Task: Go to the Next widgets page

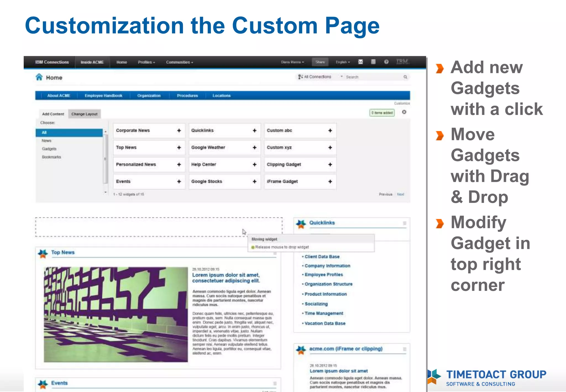Action: click(400, 194)
